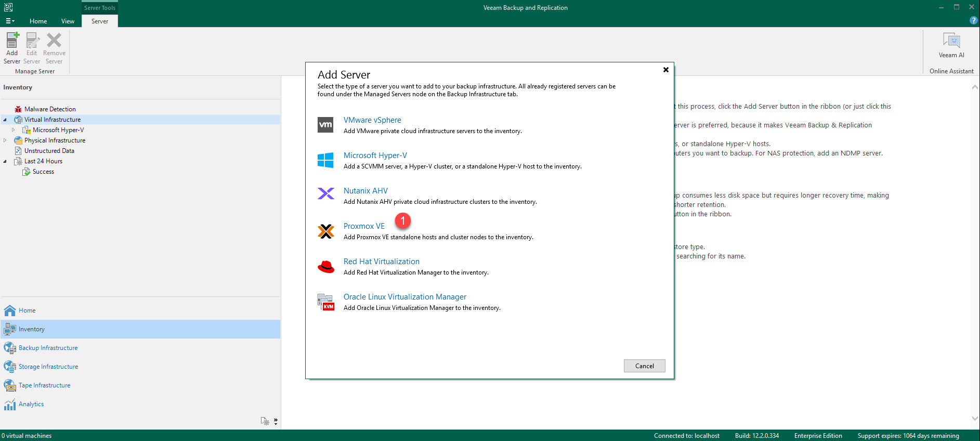Open the Backup Infrastructure view
Viewport: 980px width, 441px height.
point(48,348)
